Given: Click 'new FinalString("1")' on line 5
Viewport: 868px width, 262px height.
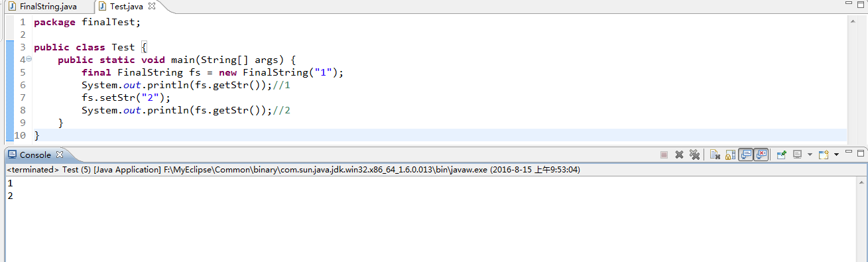Looking at the screenshot, I should [279, 72].
